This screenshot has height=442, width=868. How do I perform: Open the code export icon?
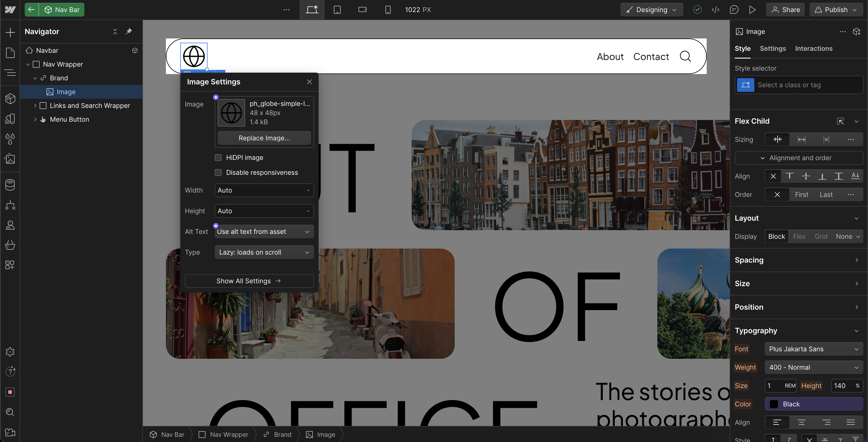click(715, 10)
